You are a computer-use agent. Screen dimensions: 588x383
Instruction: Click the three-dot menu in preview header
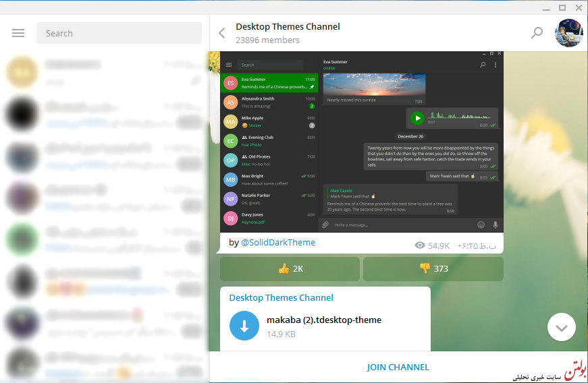click(496, 65)
